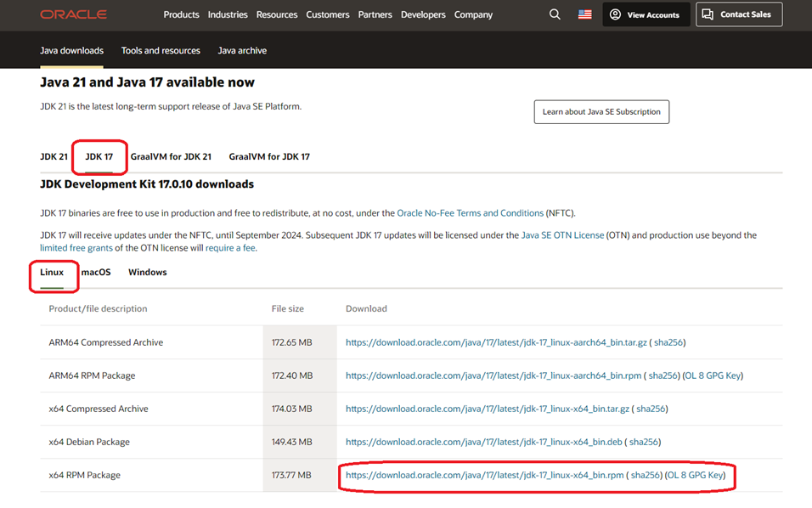
Task: Click the ARM64 RPM Package description
Action: click(x=92, y=375)
